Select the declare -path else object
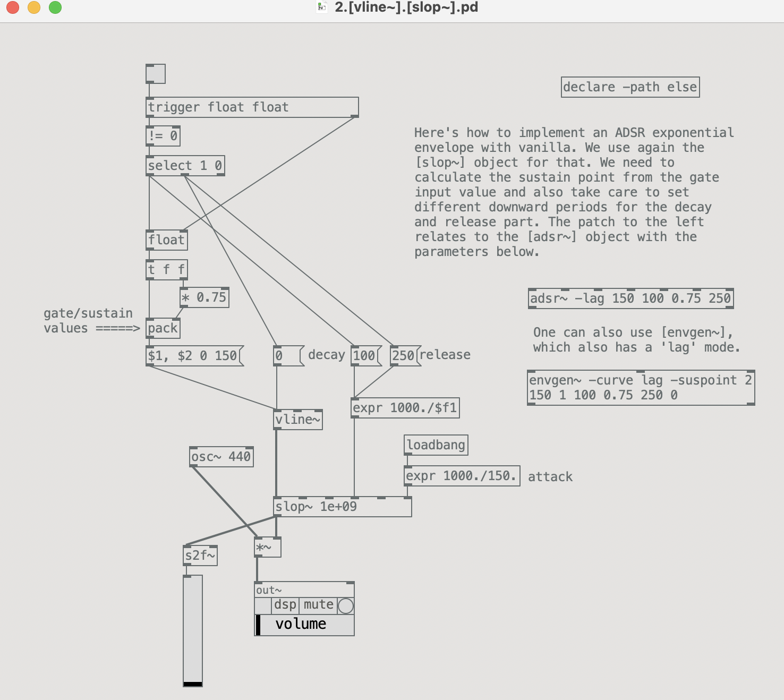The width and height of the screenshot is (784, 700). pyautogui.click(x=630, y=87)
